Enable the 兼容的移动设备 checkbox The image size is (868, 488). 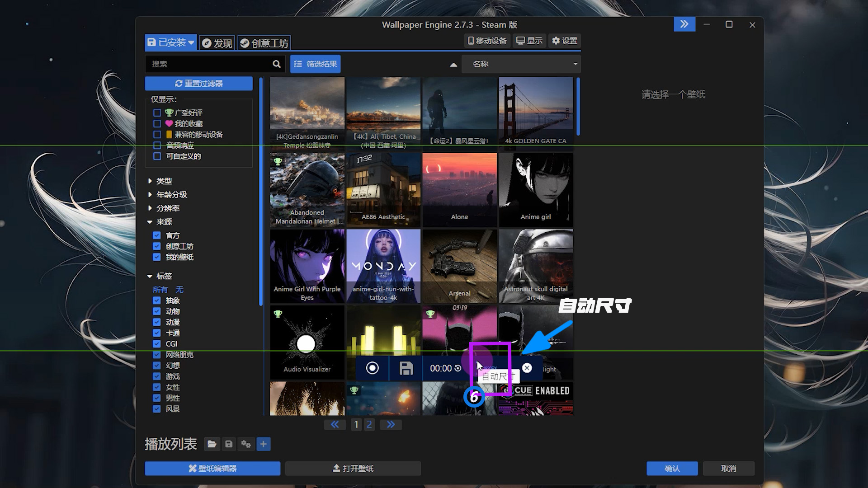click(x=157, y=135)
